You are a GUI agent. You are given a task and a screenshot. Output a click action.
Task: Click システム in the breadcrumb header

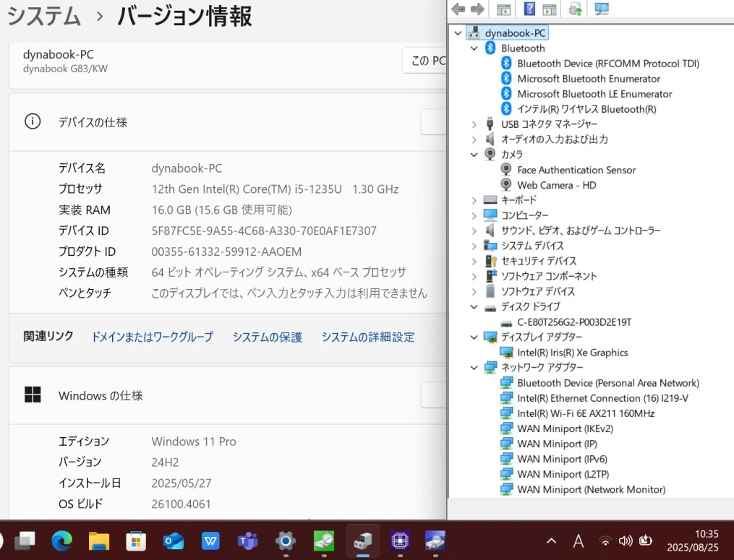[x=43, y=15]
